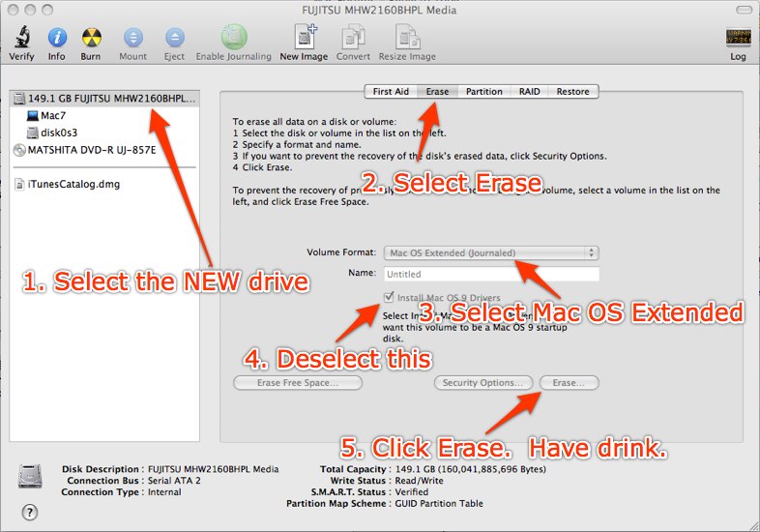Screen dimensions: 760x532
Task: Click the GUID Partition Table value
Action: point(439,503)
